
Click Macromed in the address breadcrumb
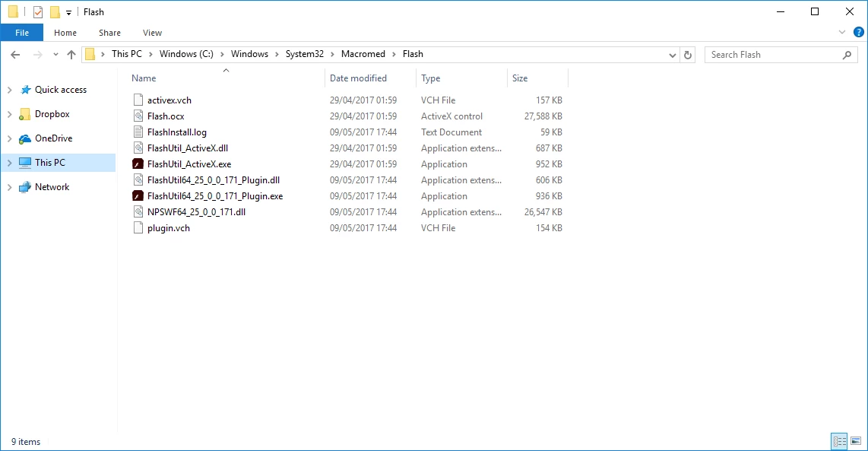[x=363, y=54]
